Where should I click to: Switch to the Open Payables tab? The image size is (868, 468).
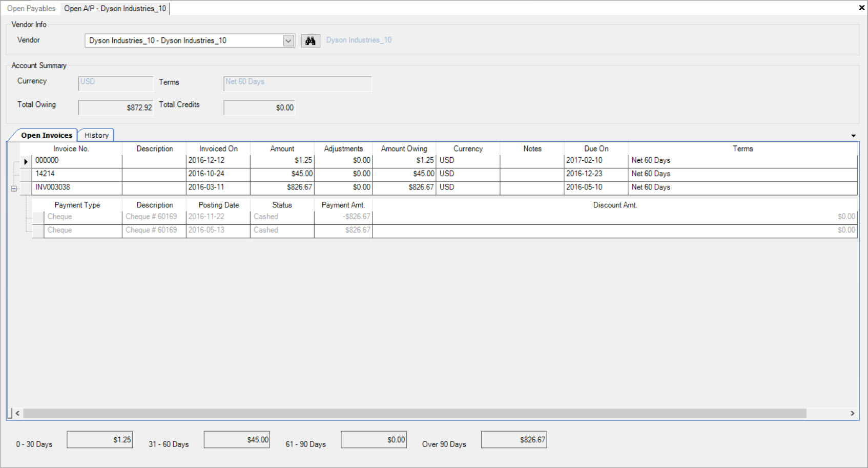pyautogui.click(x=31, y=9)
